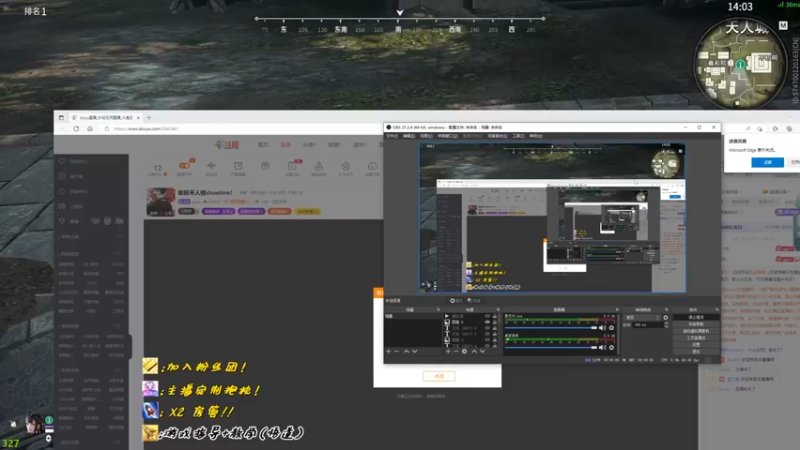Image resolution: width=800 pixels, height=450 pixels.
Task: Open settings gear of second mixer audio track
Action: tap(611, 347)
